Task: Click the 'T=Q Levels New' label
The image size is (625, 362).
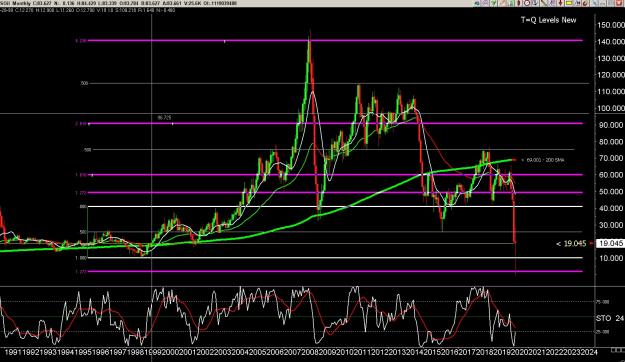Action: click(x=548, y=20)
